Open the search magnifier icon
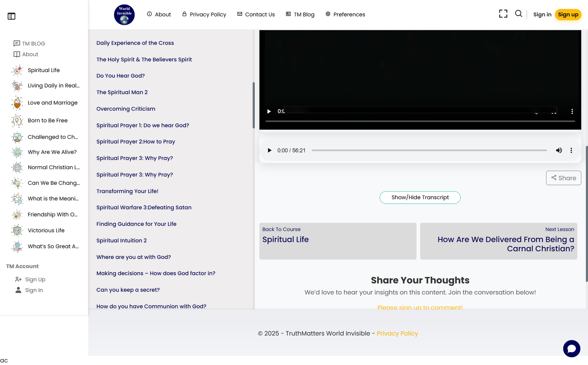This screenshot has height=365, width=588. [519, 14]
